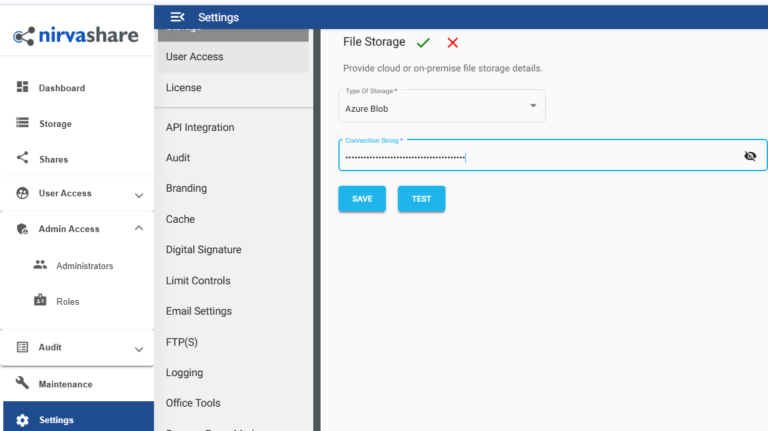
Task: Click the Dashboard grid icon
Action: [23, 87]
